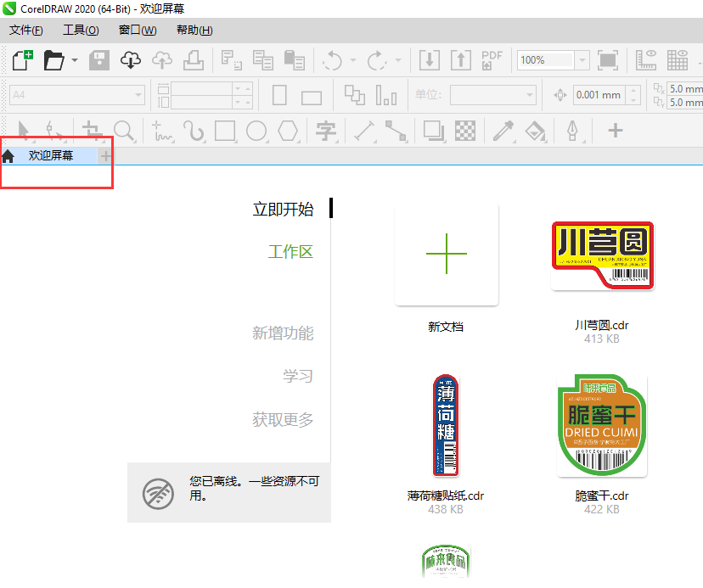
Task: Select the Text (字) tool
Action: [325, 131]
